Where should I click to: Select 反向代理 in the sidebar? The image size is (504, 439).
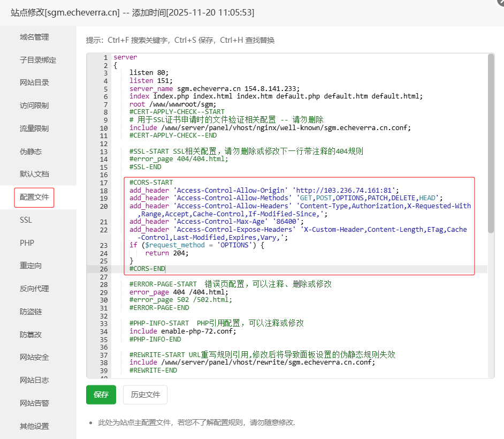tap(34, 289)
